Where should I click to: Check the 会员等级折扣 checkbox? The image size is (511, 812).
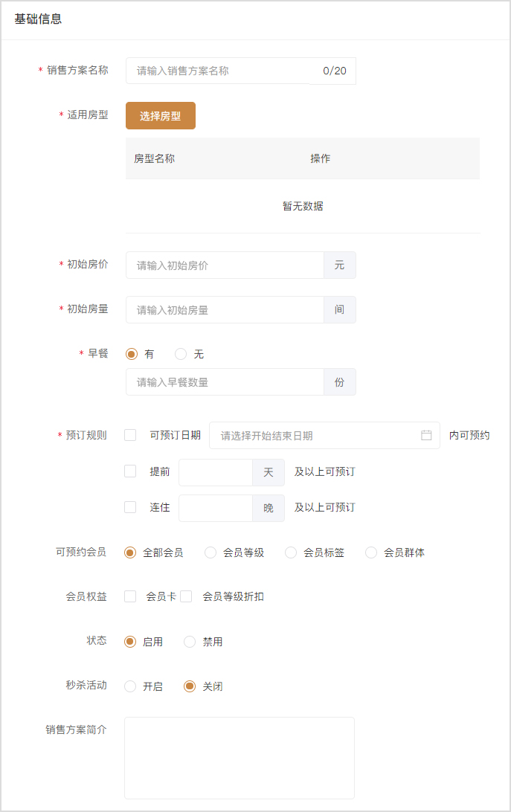point(186,596)
